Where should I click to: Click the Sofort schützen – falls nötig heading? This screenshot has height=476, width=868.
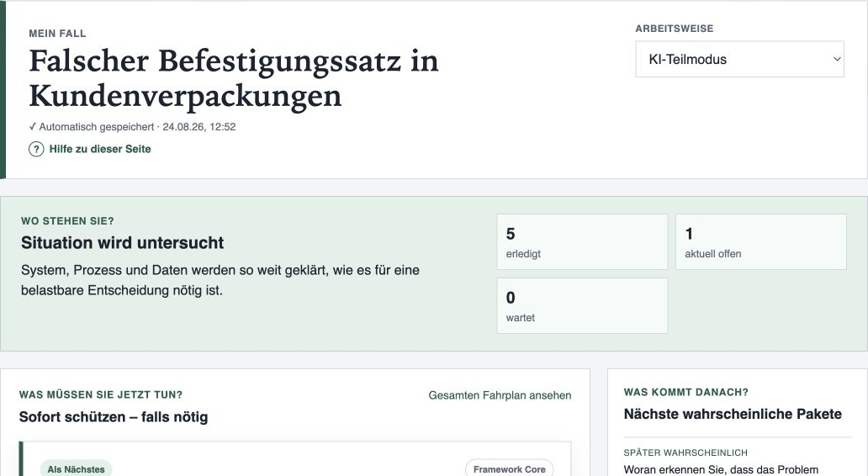114,417
